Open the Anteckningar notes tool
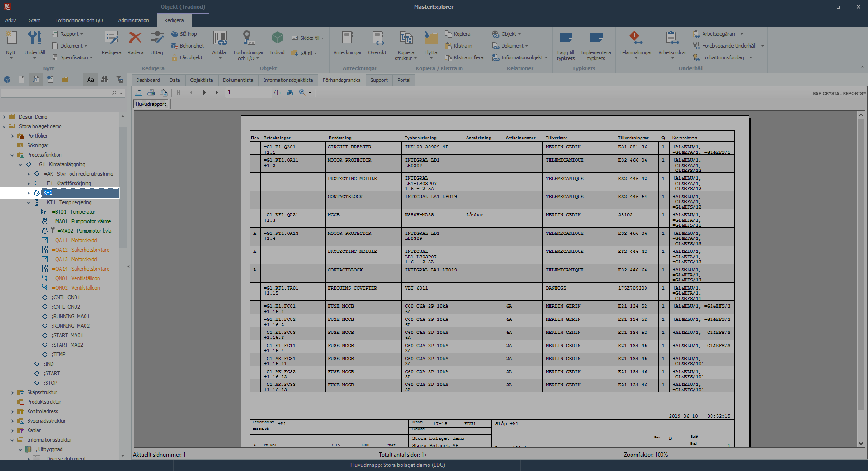 347,43
